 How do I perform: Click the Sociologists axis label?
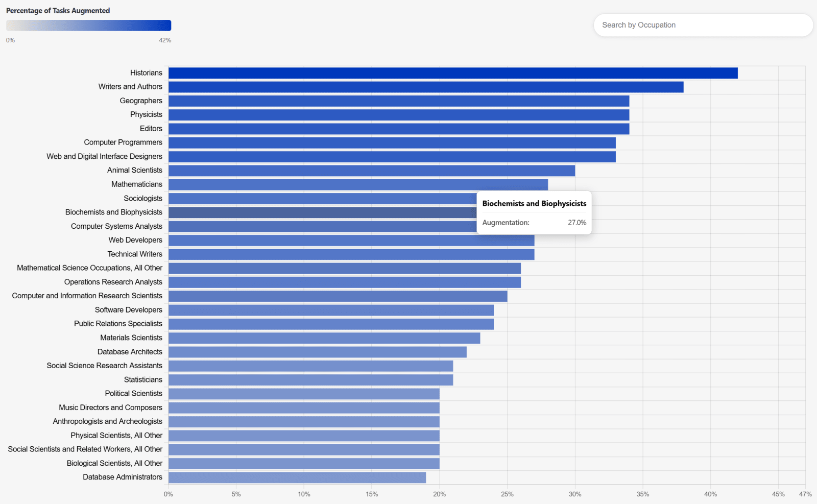(x=143, y=198)
